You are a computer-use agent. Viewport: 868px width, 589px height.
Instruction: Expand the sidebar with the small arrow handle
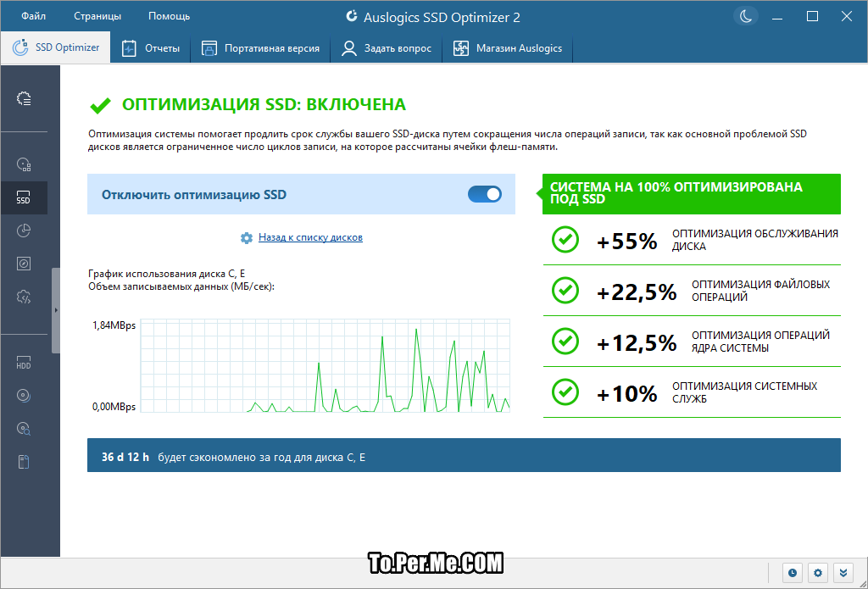[x=56, y=310]
